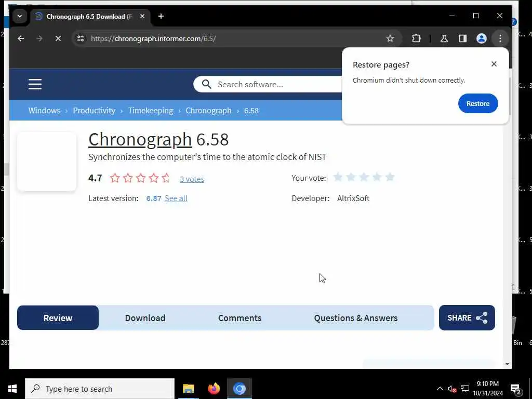Screen dimensions: 532x399
Task: Open the profile avatar menu
Action: tap(482, 38)
